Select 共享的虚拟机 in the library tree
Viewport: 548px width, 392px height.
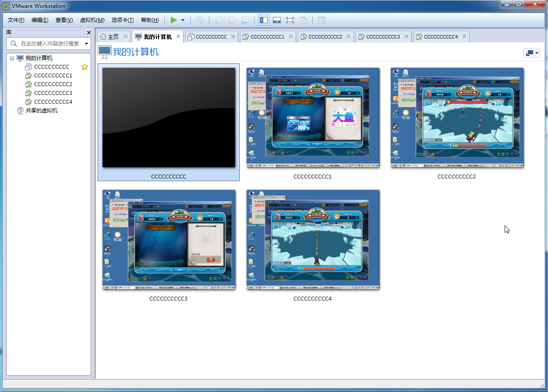[x=41, y=111]
